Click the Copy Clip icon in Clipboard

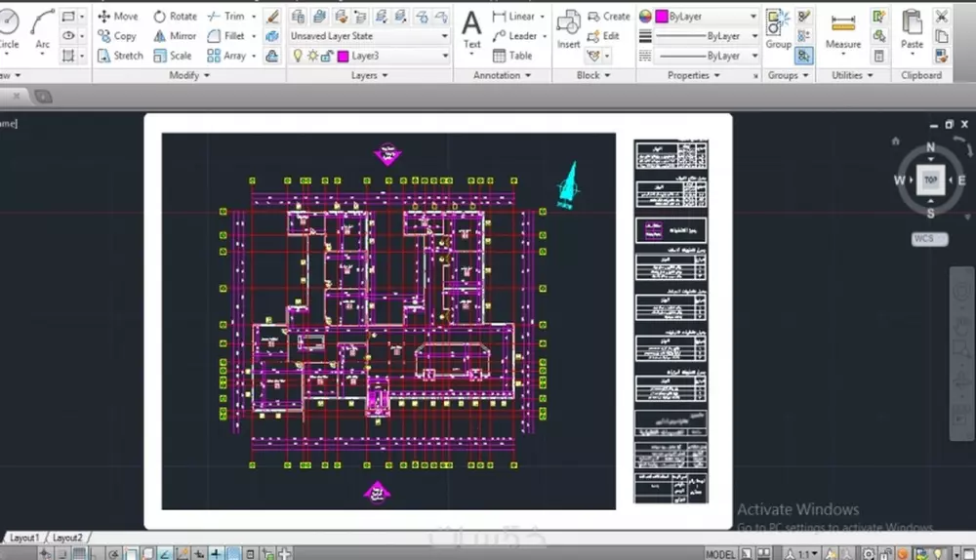pyautogui.click(x=942, y=37)
